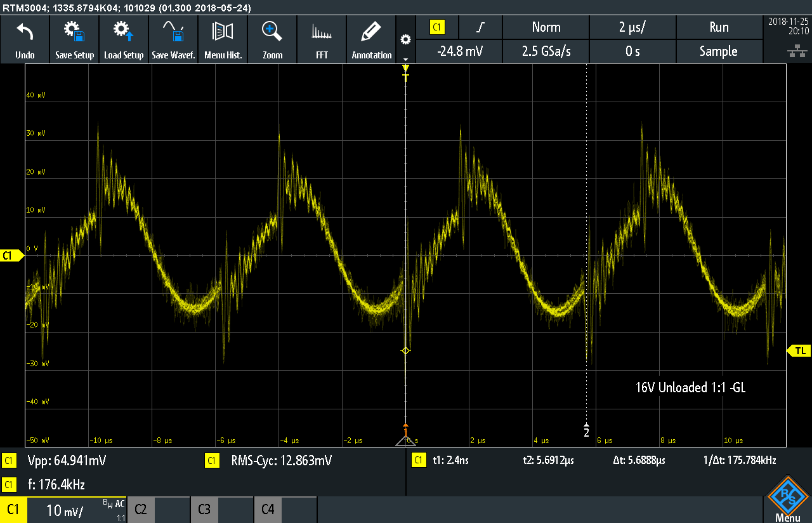This screenshot has height=523, width=812.
Task: Open the 2 µs/ timebase setting
Action: coord(632,27)
